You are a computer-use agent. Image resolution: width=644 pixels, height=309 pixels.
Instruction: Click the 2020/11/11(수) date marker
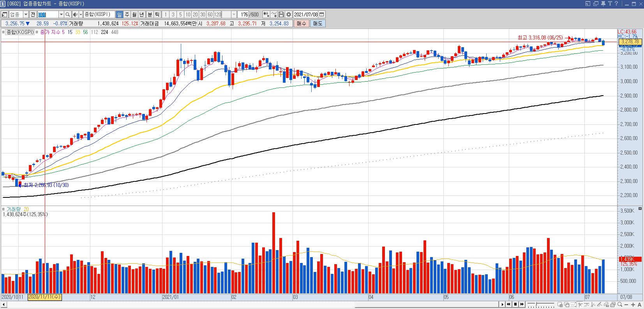pyautogui.click(x=45, y=297)
